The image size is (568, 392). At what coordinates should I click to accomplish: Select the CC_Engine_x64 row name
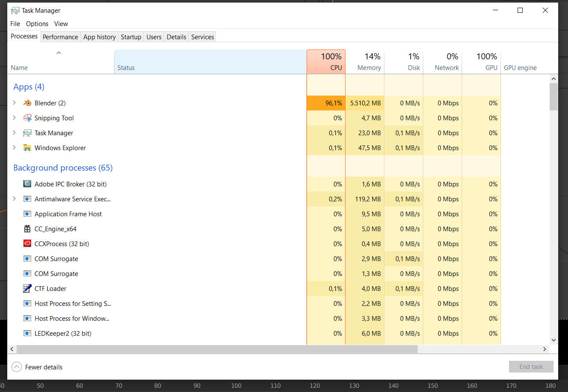[56, 229]
